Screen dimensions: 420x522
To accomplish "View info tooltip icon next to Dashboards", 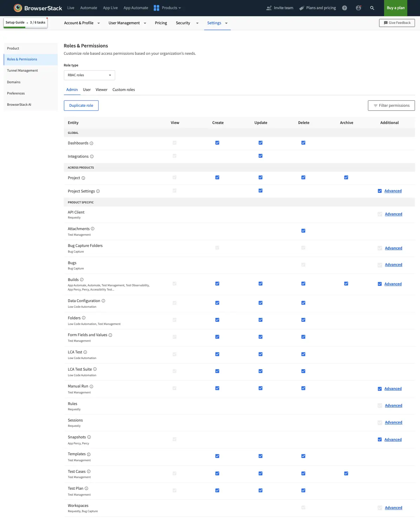I will (x=91, y=143).
